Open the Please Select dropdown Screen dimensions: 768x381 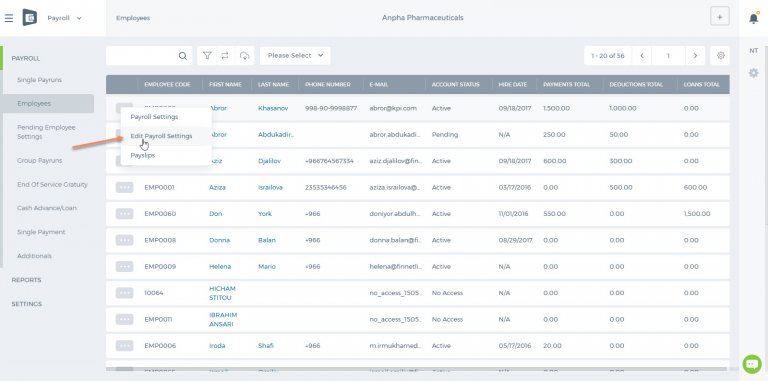(x=295, y=56)
